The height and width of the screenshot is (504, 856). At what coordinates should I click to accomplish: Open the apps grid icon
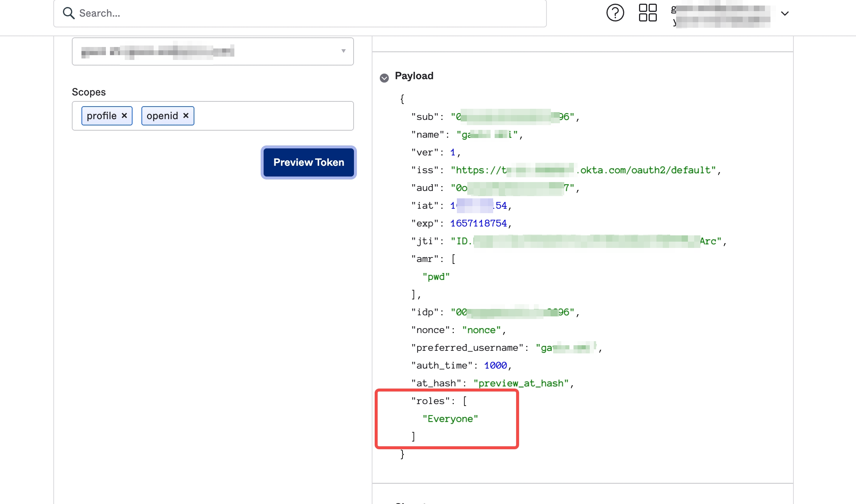tap(648, 13)
